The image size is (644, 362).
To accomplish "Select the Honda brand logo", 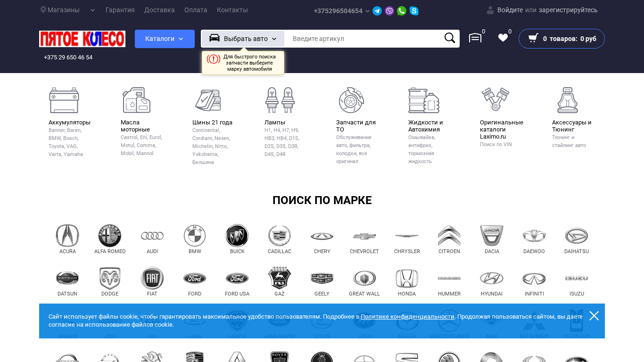I will pos(407,278).
